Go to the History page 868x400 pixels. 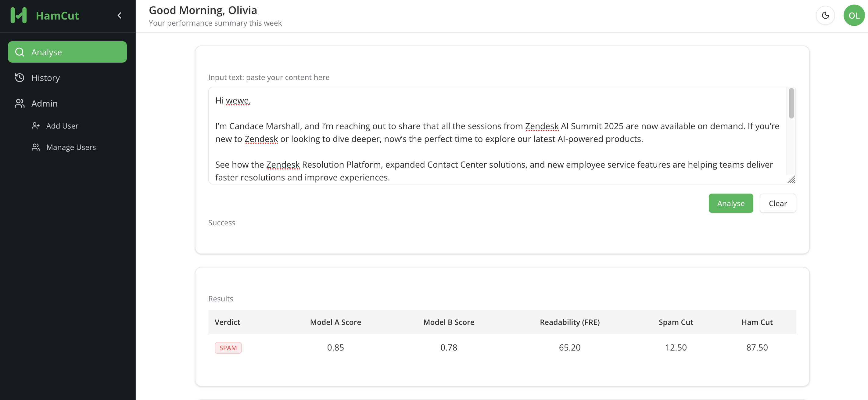tap(45, 78)
